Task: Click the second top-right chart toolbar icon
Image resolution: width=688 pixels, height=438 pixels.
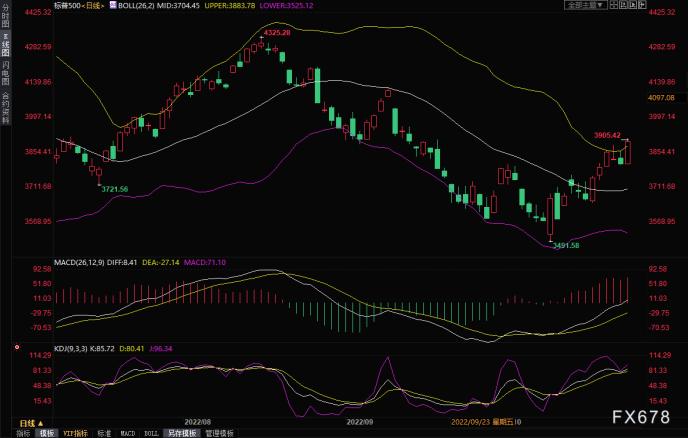Action: pyautogui.click(x=624, y=5)
